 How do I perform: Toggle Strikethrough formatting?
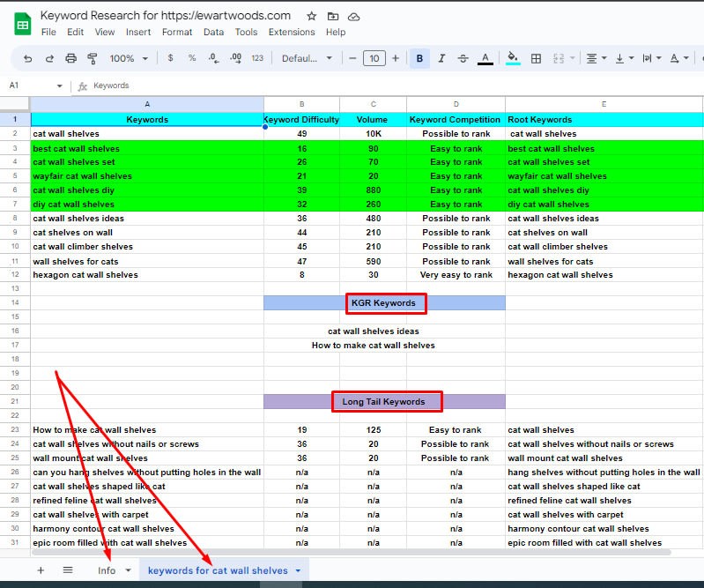click(x=463, y=59)
